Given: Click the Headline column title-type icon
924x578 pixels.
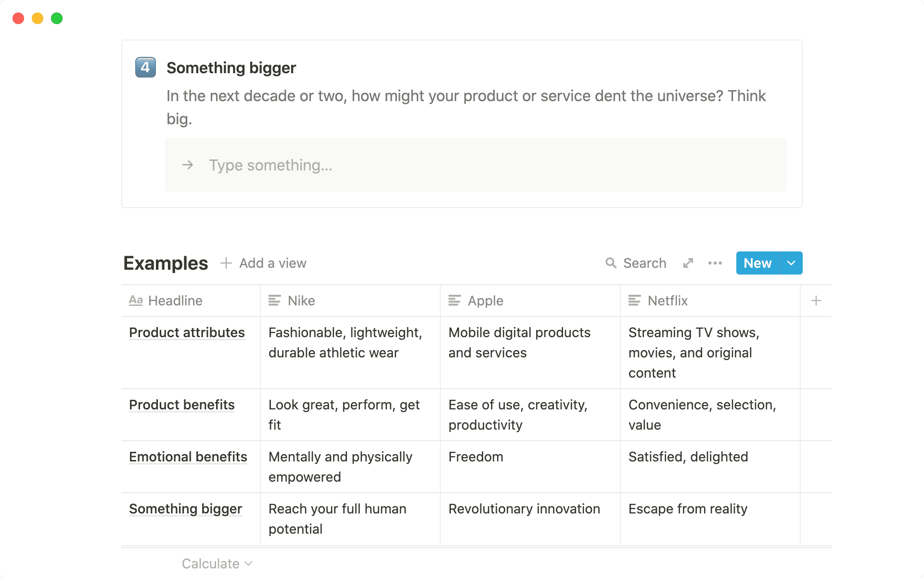Looking at the screenshot, I should (136, 301).
